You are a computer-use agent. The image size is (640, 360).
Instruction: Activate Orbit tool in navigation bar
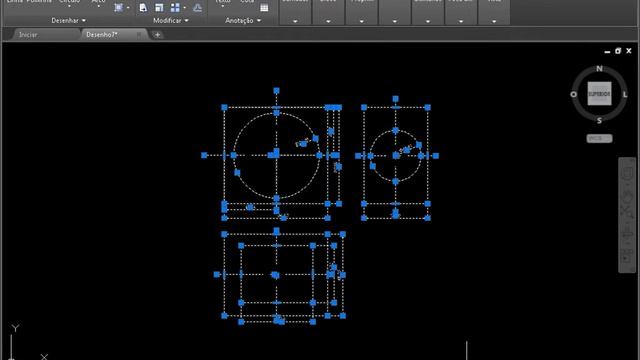(628, 234)
